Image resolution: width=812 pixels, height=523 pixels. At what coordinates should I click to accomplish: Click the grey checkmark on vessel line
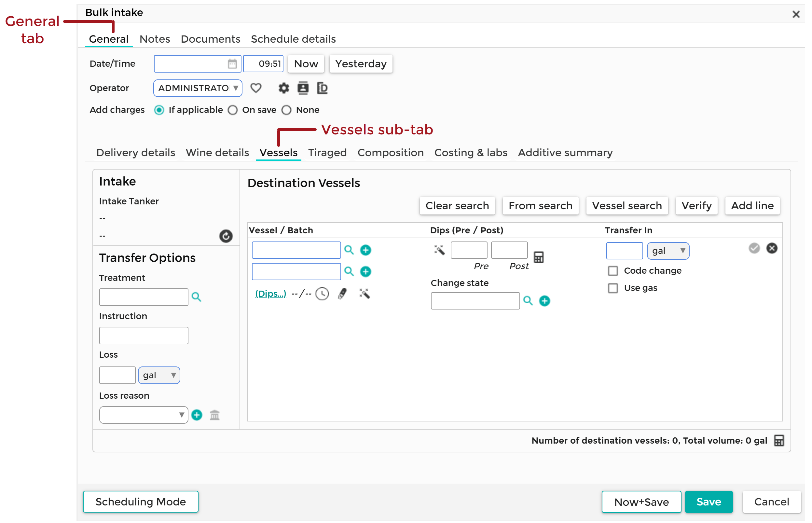click(x=754, y=248)
